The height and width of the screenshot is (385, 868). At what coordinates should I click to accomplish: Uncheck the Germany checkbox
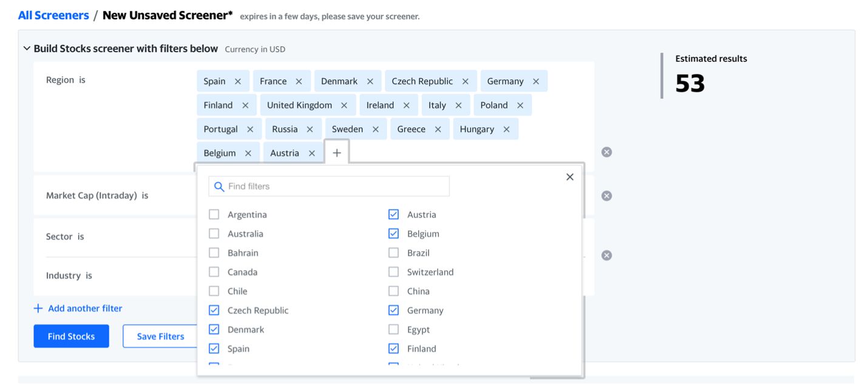(x=394, y=310)
